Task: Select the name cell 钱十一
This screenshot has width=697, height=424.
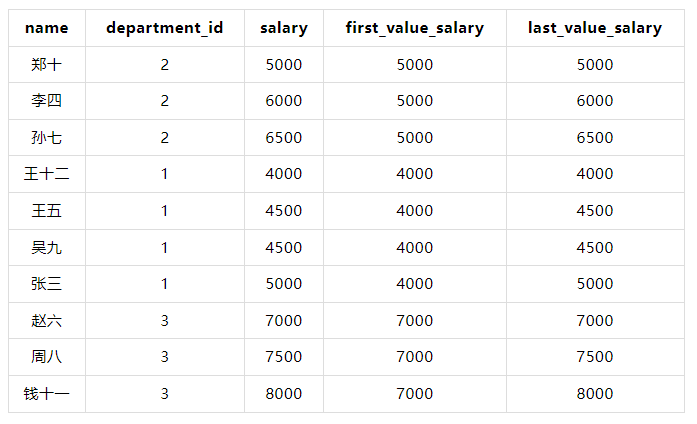Action: click(x=46, y=394)
